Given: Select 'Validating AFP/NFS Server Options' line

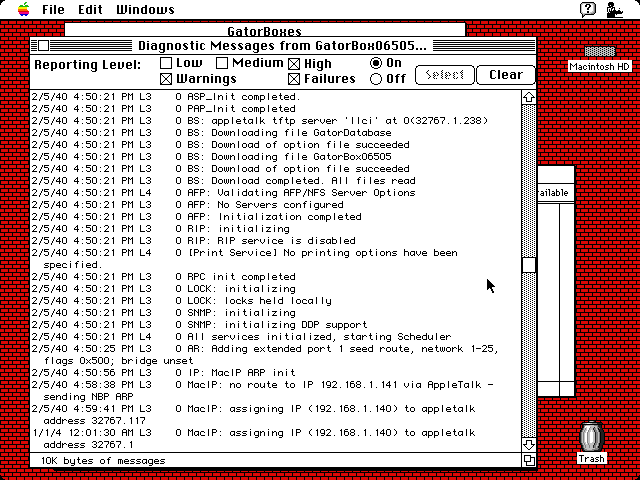Looking at the screenshot, I should coord(276,193).
